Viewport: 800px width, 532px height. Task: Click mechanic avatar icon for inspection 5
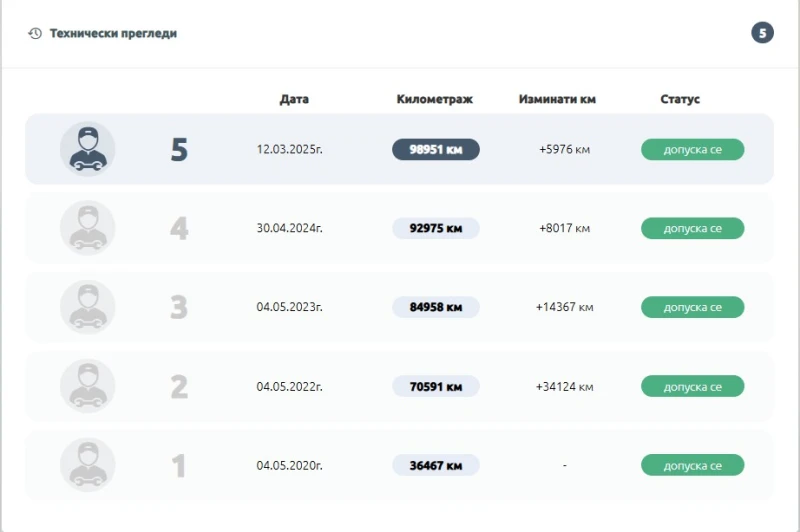click(x=87, y=149)
